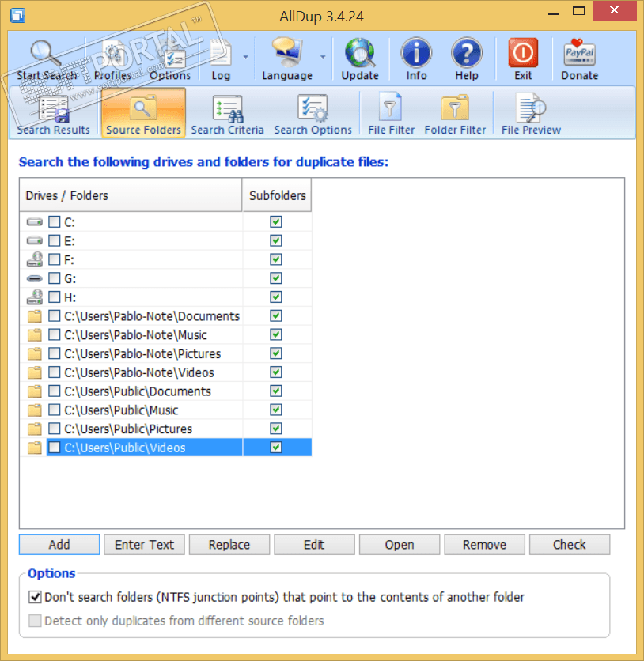Click the AllDup title bar app icon

point(17,16)
